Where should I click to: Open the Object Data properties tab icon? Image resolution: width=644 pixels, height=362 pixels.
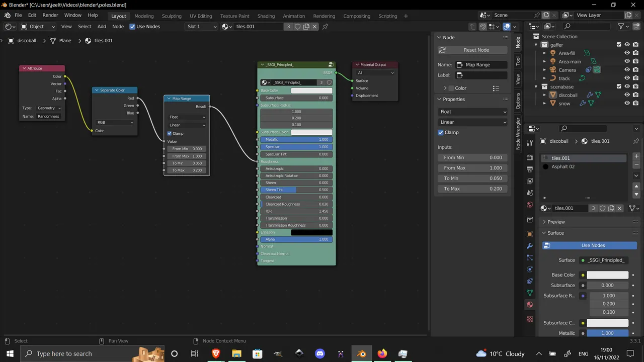(530, 293)
